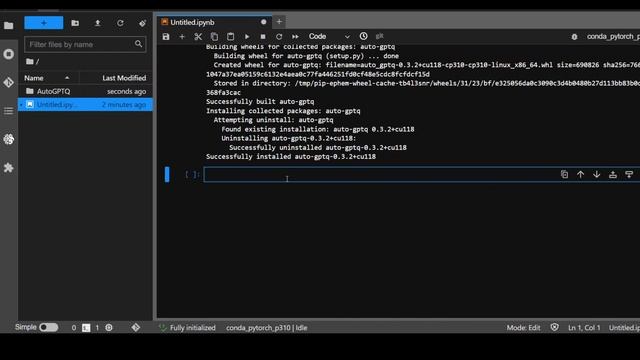The image size is (640, 360).
Task: Collapse the cell via blue left bar
Action: point(167,175)
